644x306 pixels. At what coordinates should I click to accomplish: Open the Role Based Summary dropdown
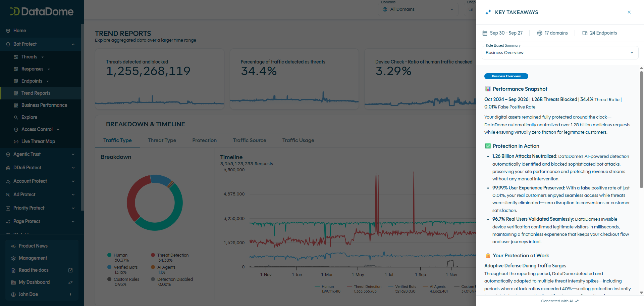(x=560, y=53)
